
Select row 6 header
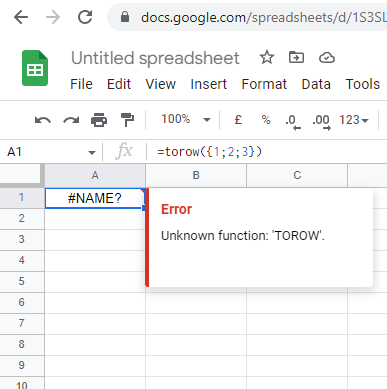(x=22, y=303)
